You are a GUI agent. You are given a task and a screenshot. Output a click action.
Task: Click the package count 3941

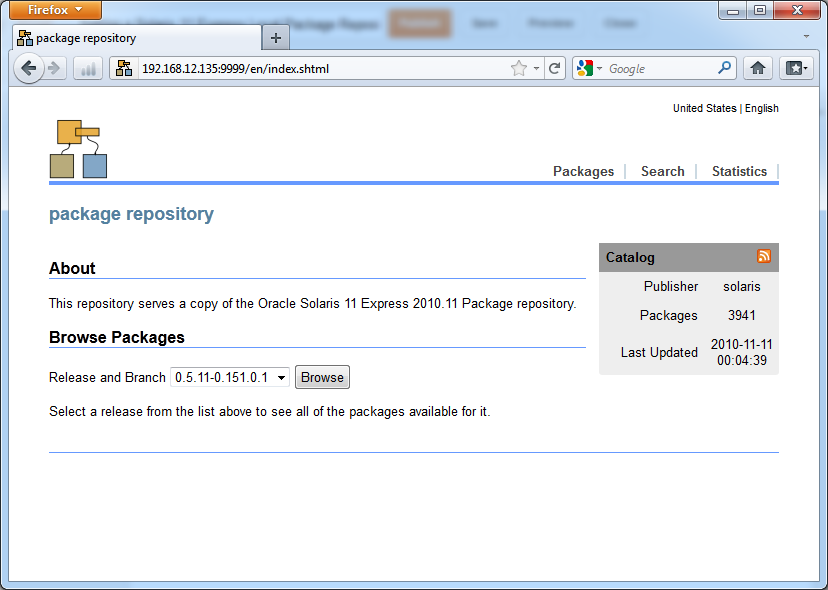(741, 315)
